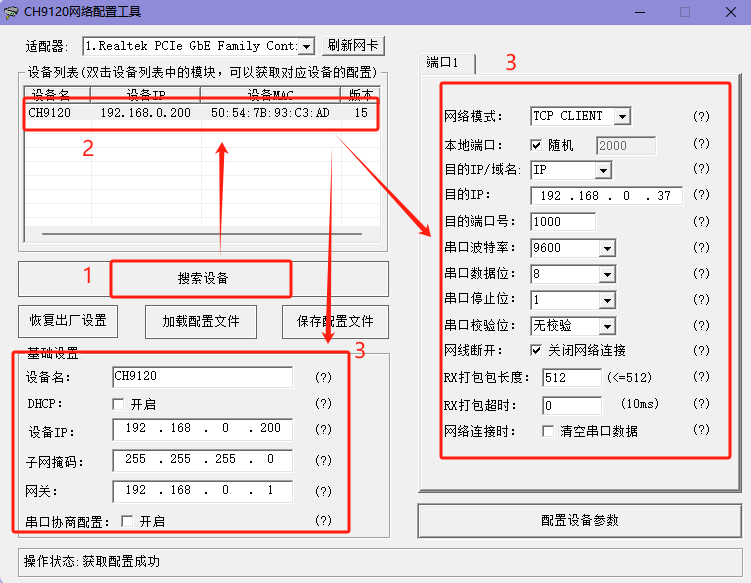Click 刷新网卡 button
This screenshot has height=583, width=751.
point(353,46)
